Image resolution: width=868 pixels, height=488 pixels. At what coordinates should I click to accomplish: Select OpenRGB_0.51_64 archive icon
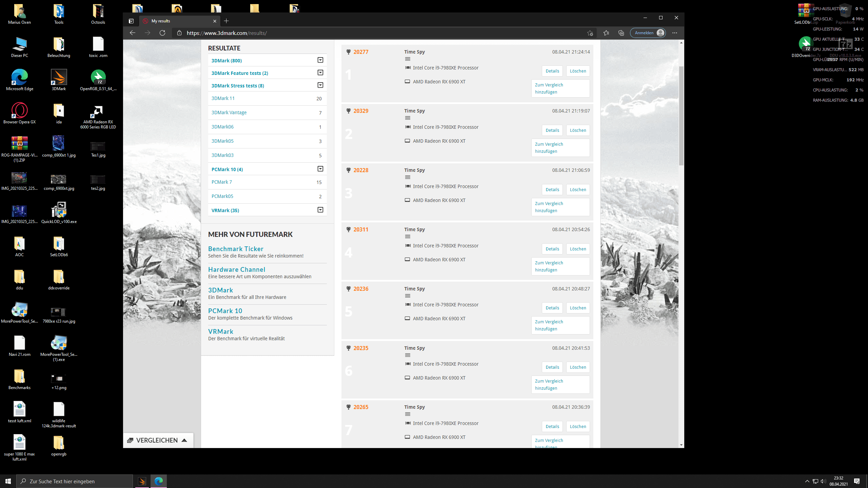pyautogui.click(x=98, y=80)
